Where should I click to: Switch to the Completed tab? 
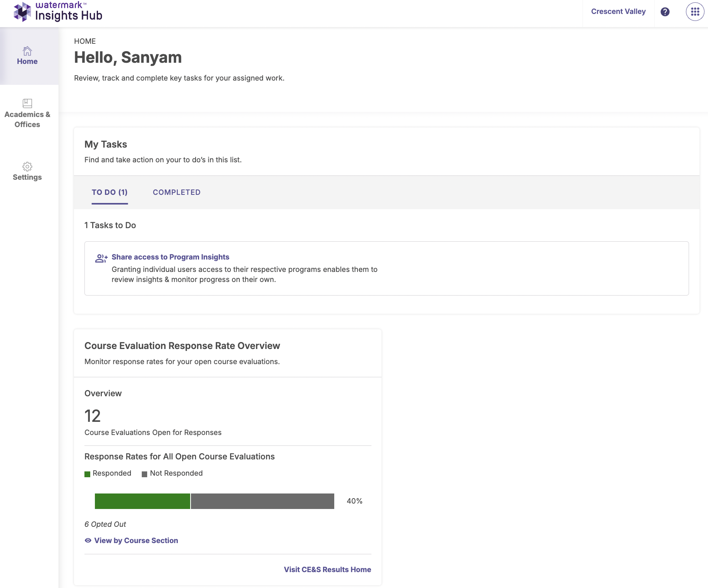point(177,192)
